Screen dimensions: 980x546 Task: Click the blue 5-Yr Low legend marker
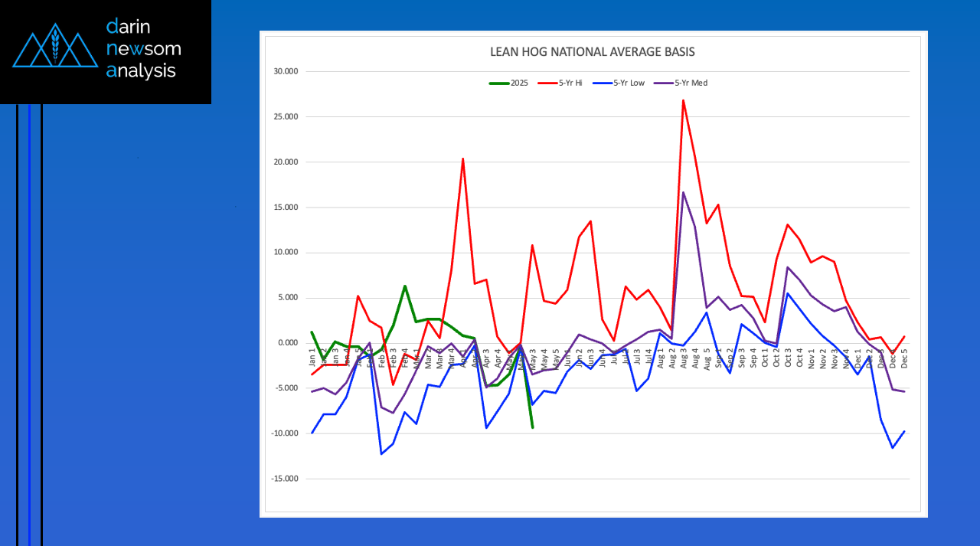coord(602,83)
